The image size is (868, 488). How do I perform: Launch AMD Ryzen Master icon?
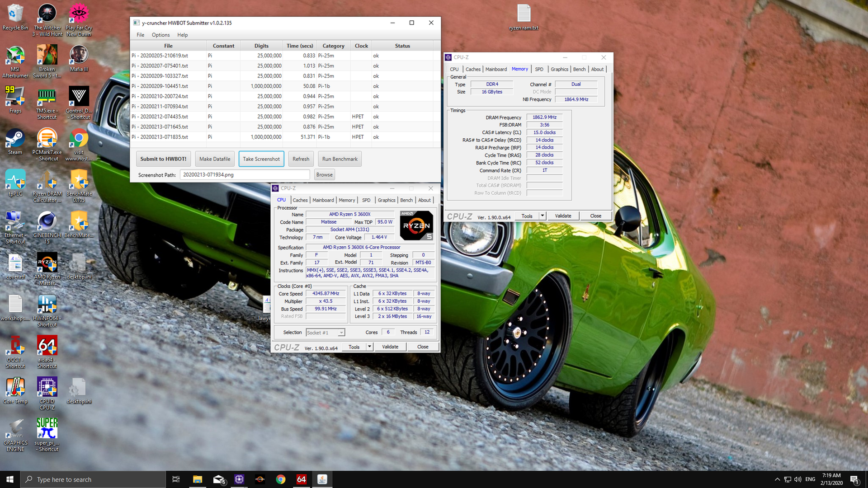coord(47,269)
